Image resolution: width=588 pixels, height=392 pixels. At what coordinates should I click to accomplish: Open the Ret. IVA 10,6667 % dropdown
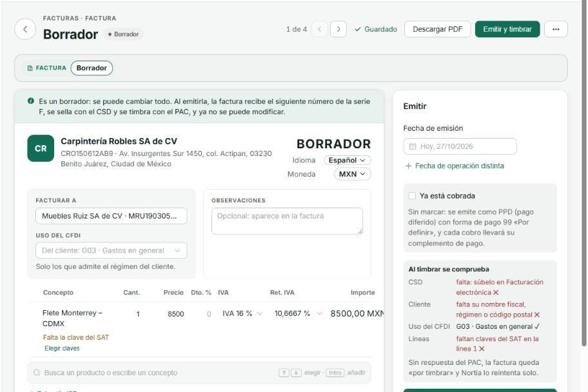298,313
